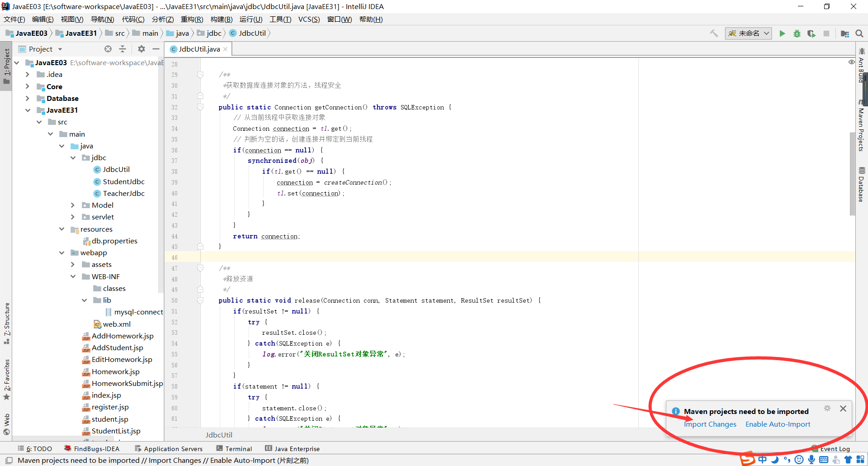Toggle fold marker at line 50 release method
The height and width of the screenshot is (466, 868).
tap(200, 300)
